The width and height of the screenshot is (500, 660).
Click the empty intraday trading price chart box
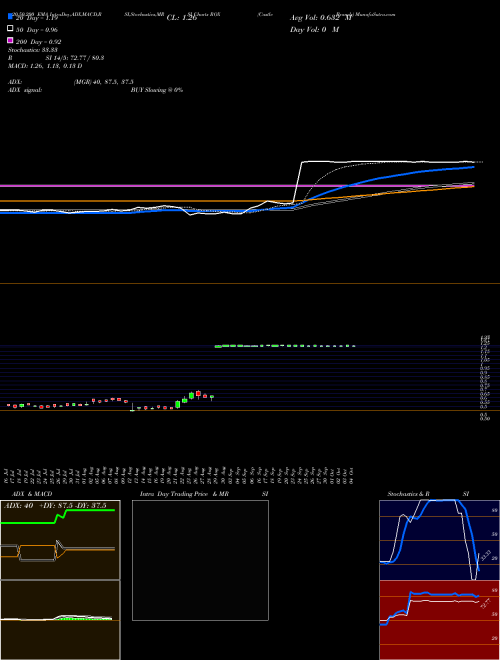coord(200,560)
